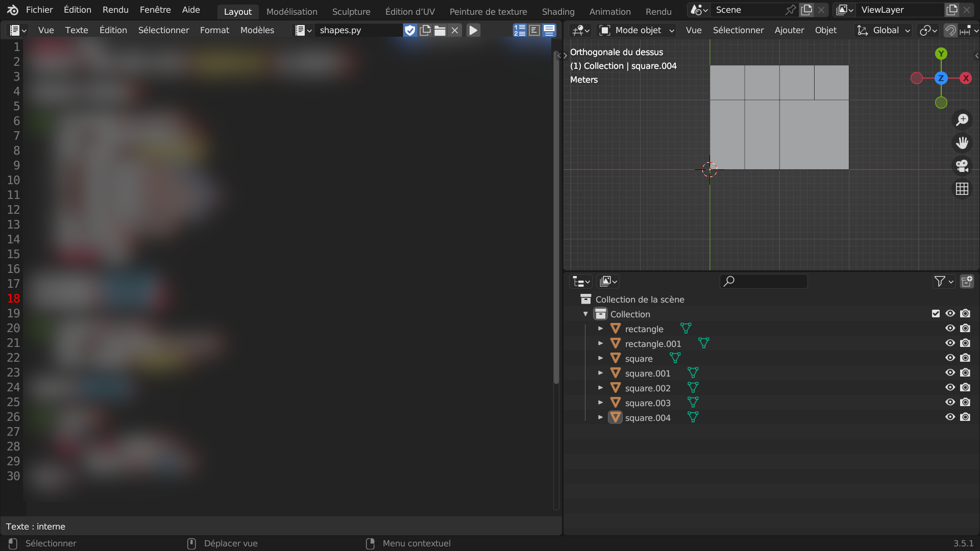980x551 pixels.
Task: Switch to Shading workspace tab
Action: tap(558, 11)
